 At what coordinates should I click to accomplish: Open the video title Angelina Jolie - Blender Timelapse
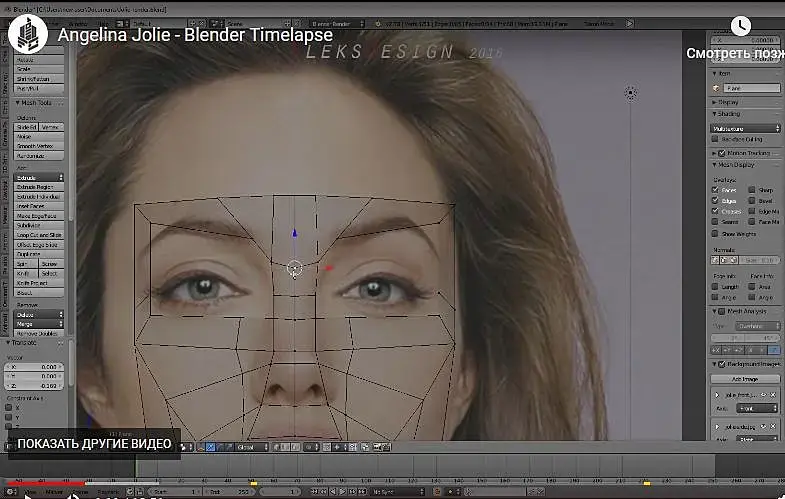195,35
